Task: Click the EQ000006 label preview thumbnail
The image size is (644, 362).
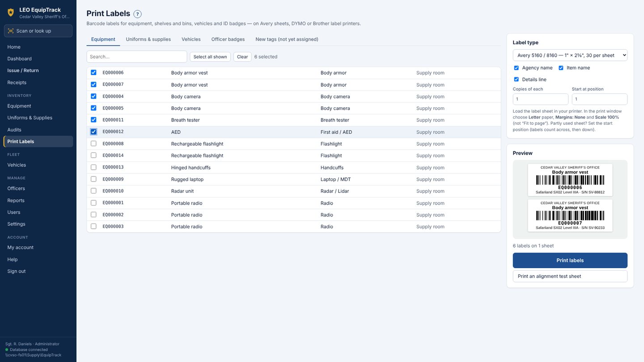Action: (570, 180)
